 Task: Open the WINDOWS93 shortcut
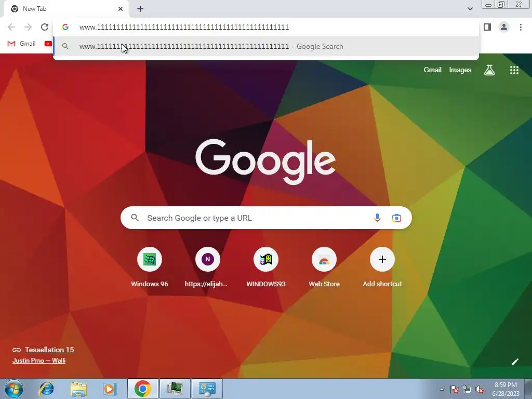pyautogui.click(x=265, y=268)
